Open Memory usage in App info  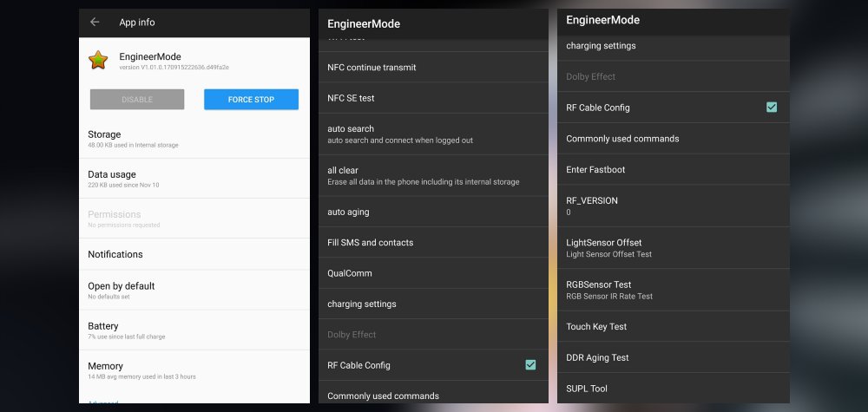click(194, 370)
